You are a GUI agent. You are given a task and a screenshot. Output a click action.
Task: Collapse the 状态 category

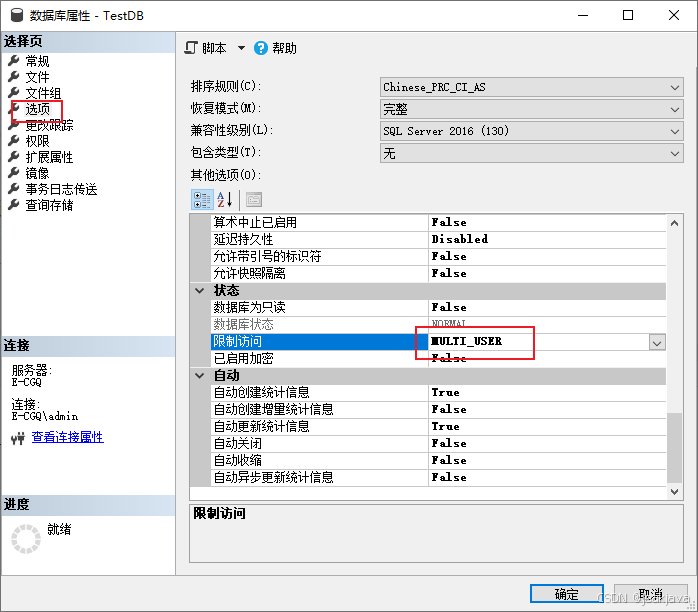click(200, 291)
